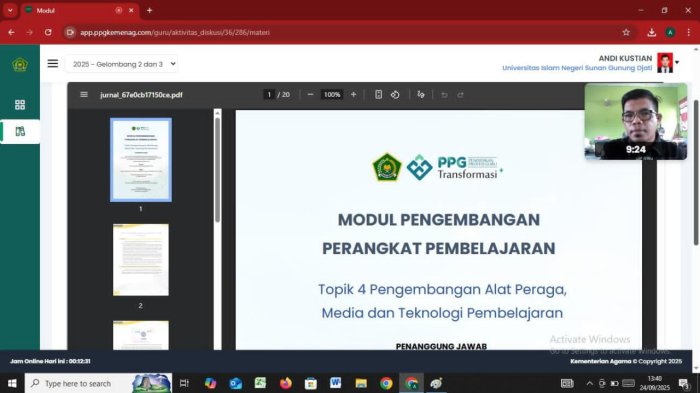Open Chrome profile avatar A
The height and width of the screenshot is (393, 700).
click(670, 32)
